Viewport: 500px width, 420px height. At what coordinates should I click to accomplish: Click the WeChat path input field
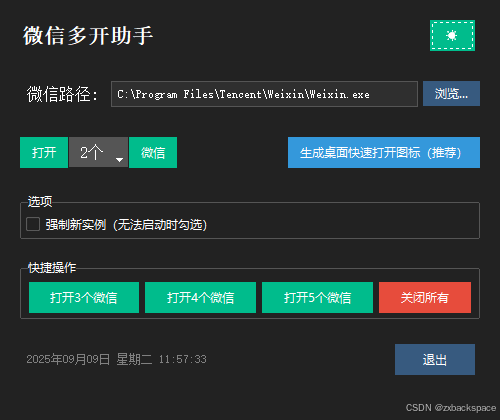(264, 94)
